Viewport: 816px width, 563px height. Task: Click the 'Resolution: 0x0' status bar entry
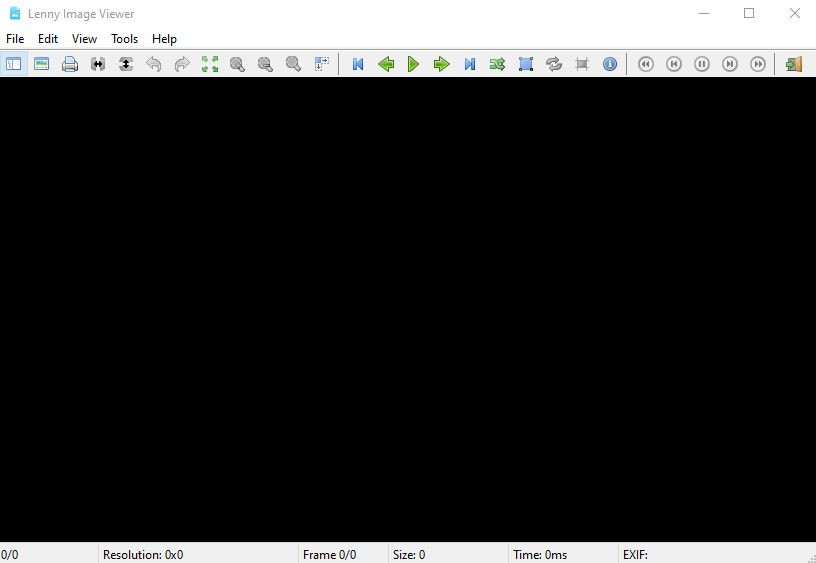pyautogui.click(x=143, y=555)
